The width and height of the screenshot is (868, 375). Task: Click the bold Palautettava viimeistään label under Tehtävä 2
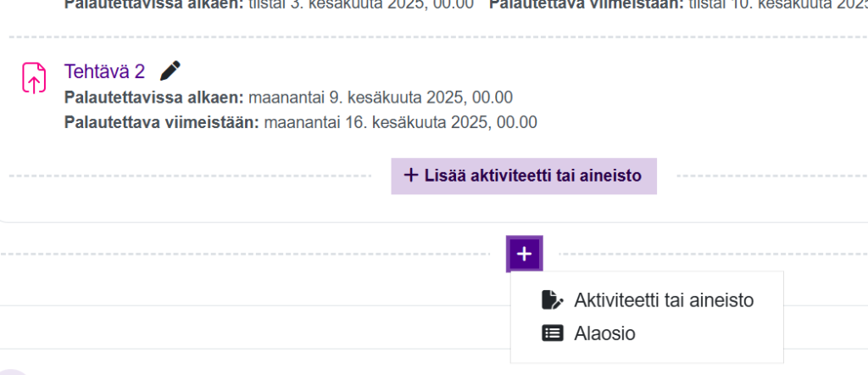pyautogui.click(x=161, y=122)
